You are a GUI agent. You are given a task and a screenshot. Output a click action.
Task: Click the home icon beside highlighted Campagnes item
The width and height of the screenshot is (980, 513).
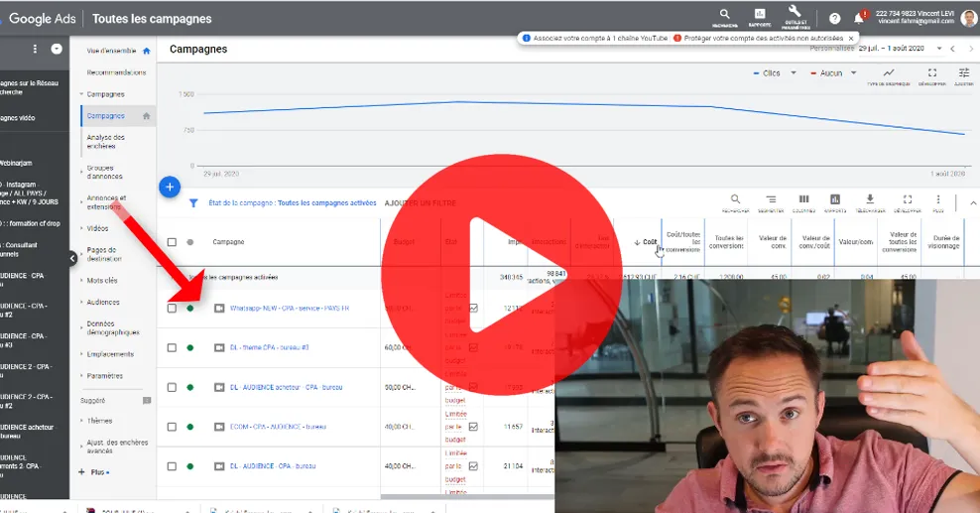tap(146, 115)
